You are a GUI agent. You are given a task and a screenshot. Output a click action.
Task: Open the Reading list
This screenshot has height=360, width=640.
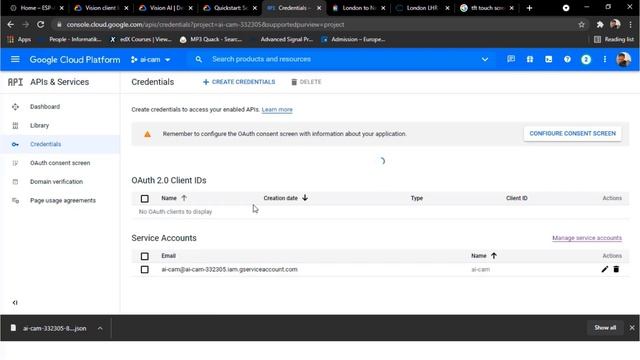tap(614, 40)
